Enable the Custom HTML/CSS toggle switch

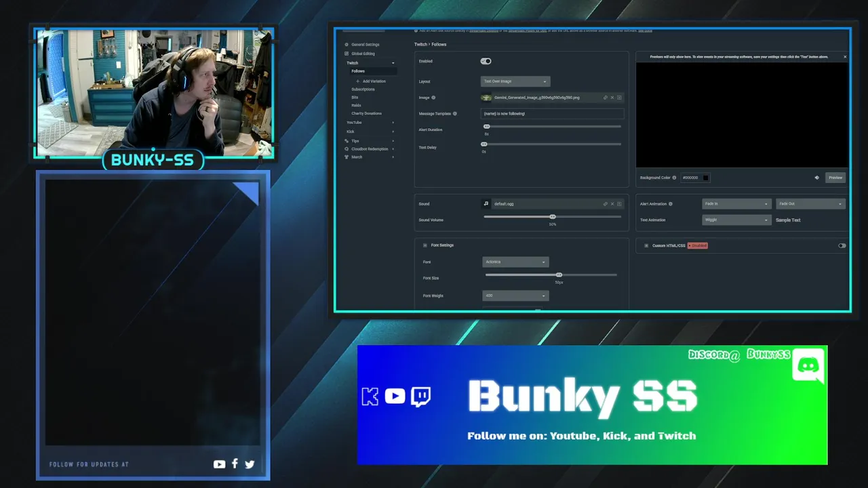[842, 245]
